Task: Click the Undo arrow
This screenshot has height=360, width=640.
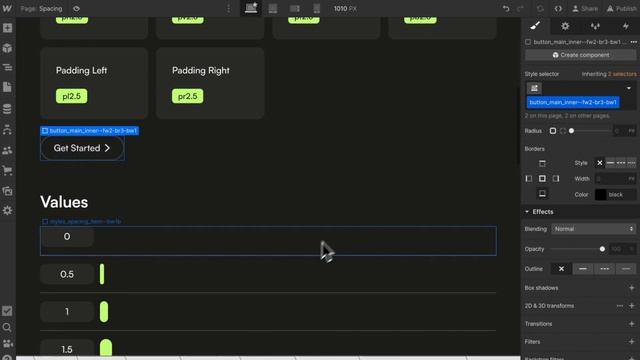Action: [506, 9]
